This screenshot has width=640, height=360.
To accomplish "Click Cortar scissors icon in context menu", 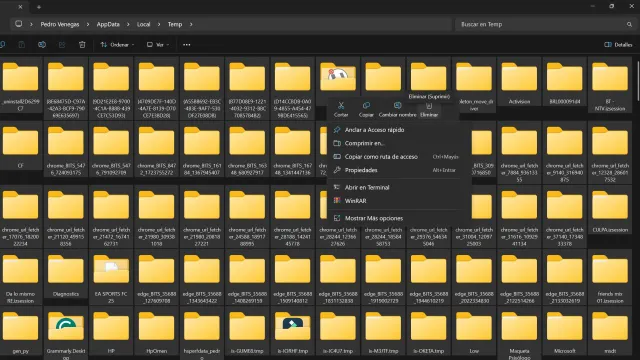I will coord(341,106).
